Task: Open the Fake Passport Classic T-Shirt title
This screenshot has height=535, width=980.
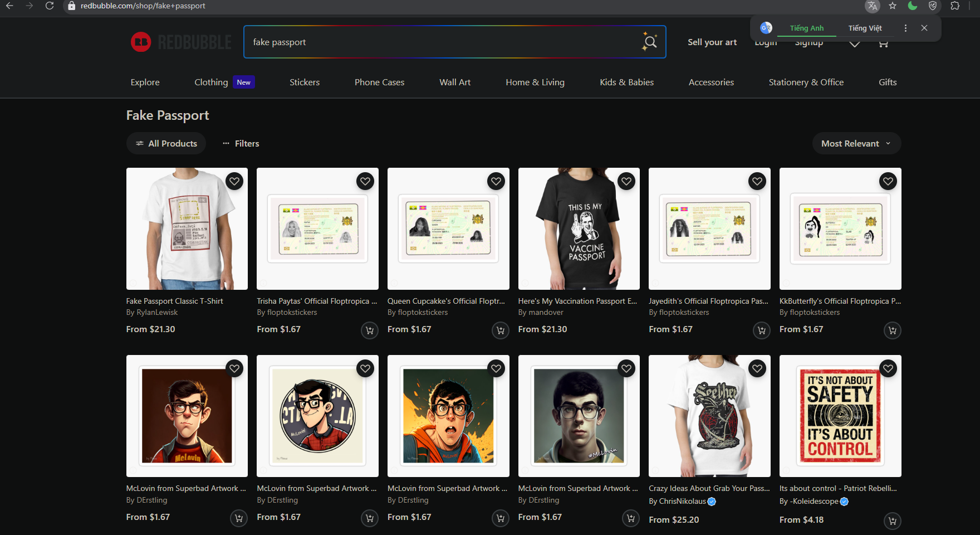Action: pyautogui.click(x=175, y=301)
